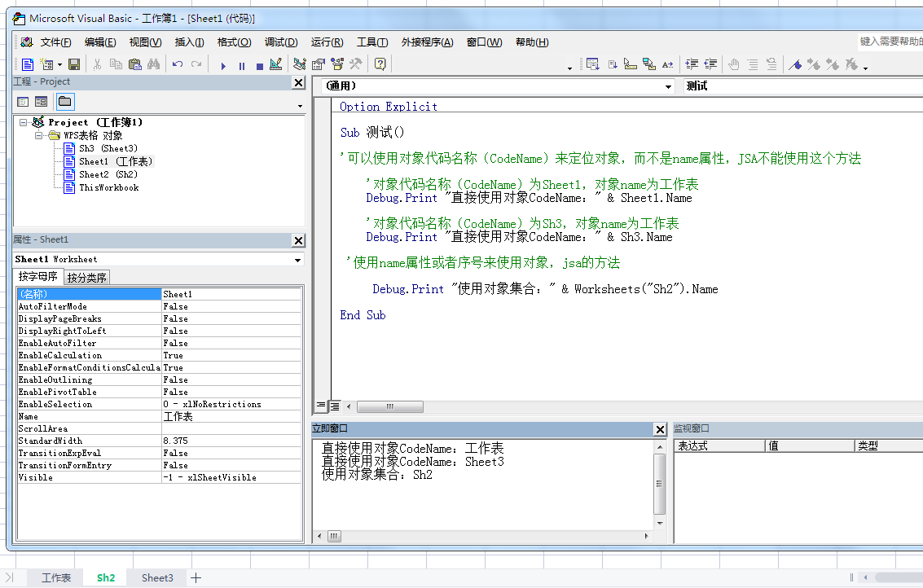This screenshot has height=588, width=923.
Task: Switch to the 按字母序 properties tab
Action: pos(37,276)
